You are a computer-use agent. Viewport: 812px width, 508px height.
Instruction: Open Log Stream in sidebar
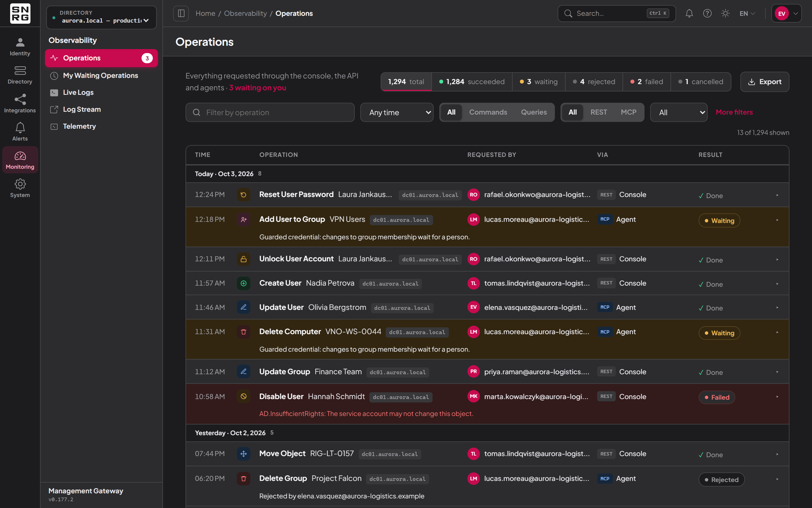click(x=101, y=109)
